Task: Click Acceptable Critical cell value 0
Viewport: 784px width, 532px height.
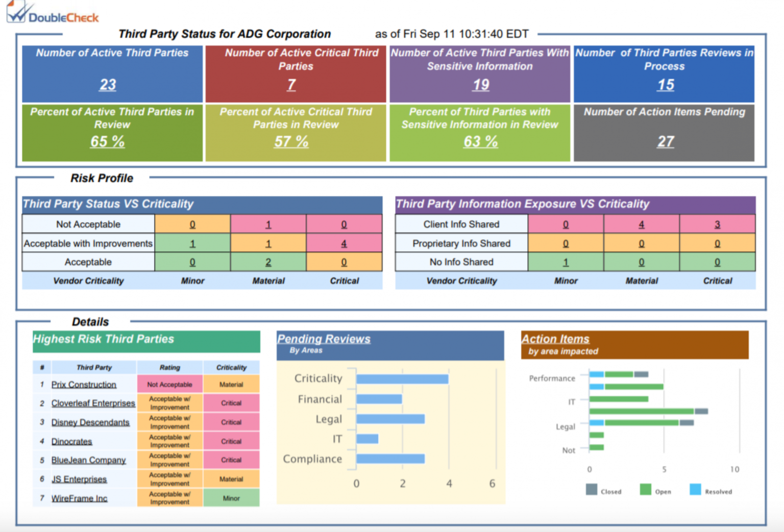Action: pos(344,262)
